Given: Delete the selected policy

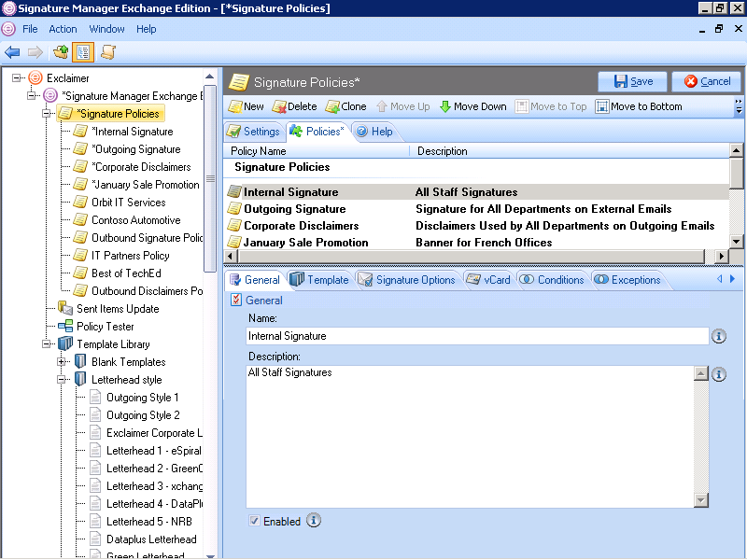Looking at the screenshot, I should tap(294, 106).
